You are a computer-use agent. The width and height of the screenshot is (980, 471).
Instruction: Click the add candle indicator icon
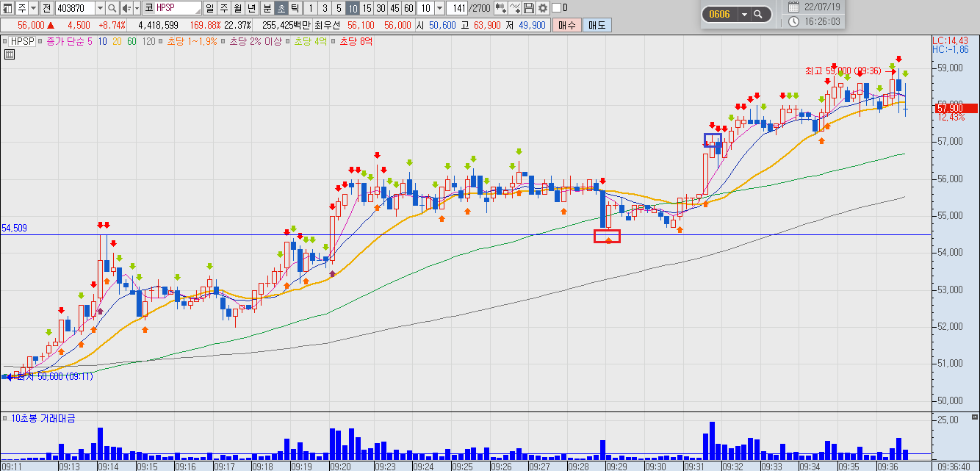click(x=500, y=8)
